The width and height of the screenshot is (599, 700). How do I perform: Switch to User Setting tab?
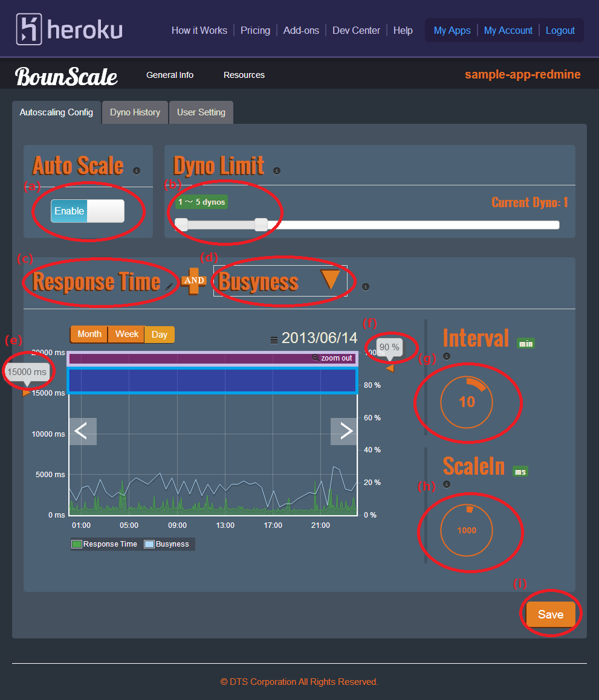click(x=201, y=112)
